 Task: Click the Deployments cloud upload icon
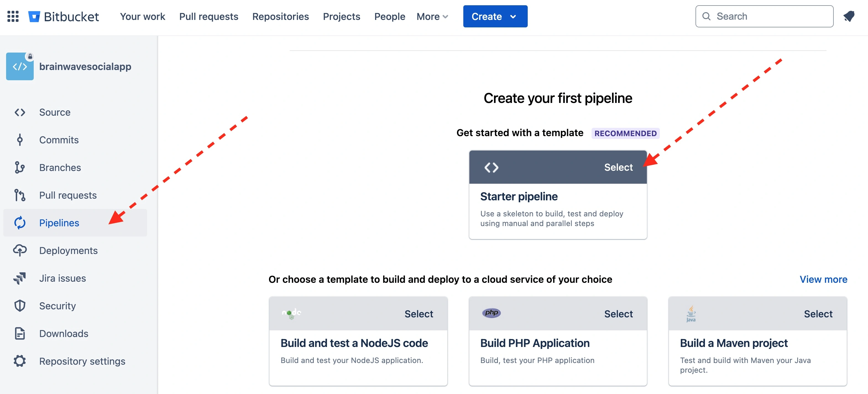[x=20, y=251]
